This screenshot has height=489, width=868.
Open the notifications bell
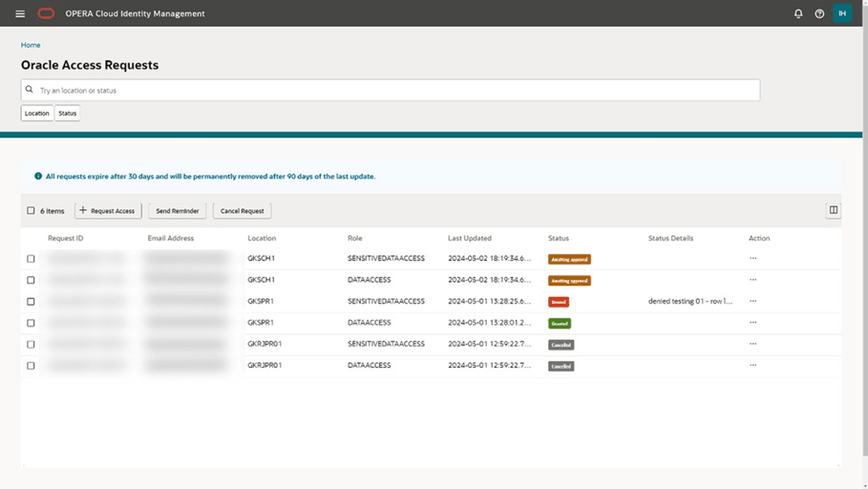tap(798, 13)
